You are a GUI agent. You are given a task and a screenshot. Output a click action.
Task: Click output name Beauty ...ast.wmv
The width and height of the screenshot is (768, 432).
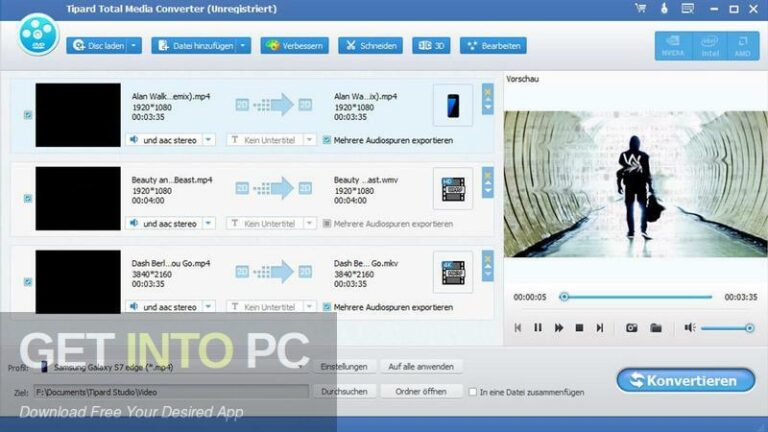[x=366, y=180]
